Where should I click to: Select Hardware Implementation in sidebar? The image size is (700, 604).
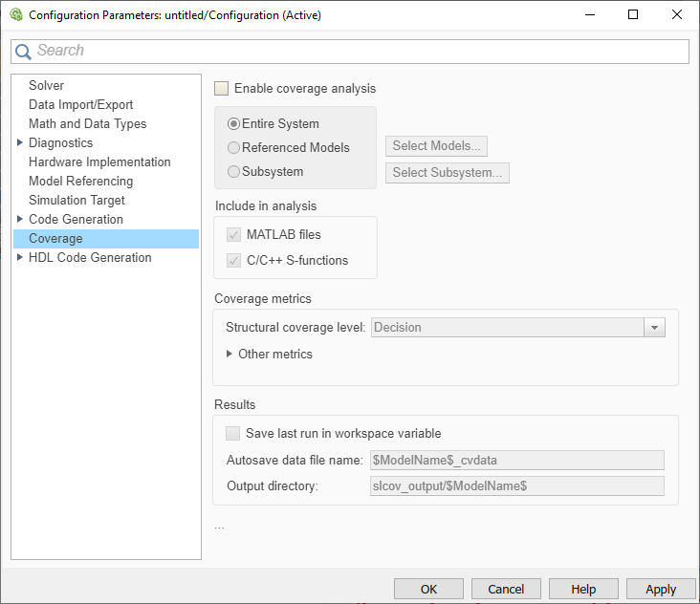pyautogui.click(x=99, y=162)
